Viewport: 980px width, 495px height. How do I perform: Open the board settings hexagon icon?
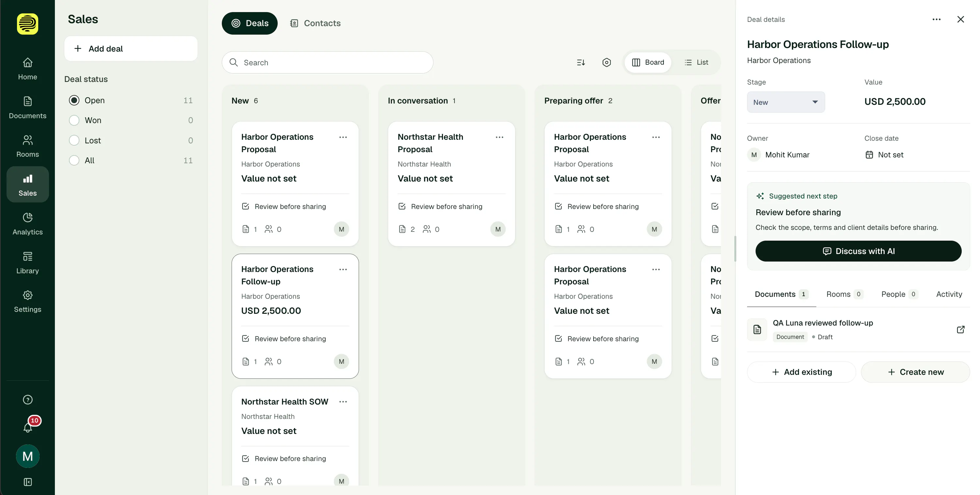[606, 62]
